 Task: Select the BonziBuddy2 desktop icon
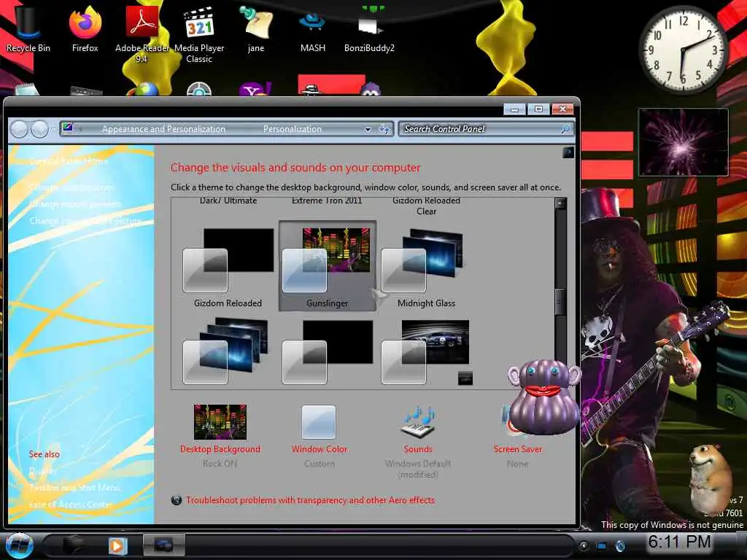point(369,28)
